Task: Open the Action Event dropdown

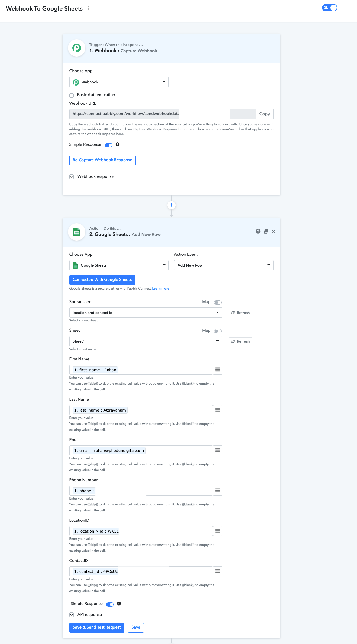Action: [x=224, y=265]
